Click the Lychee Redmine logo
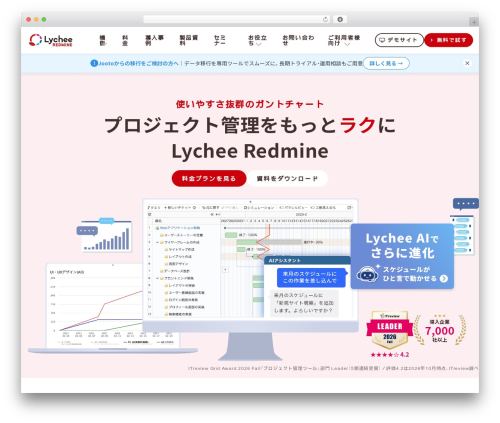Screen dimensions: 500x423 pyautogui.click(x=51, y=40)
